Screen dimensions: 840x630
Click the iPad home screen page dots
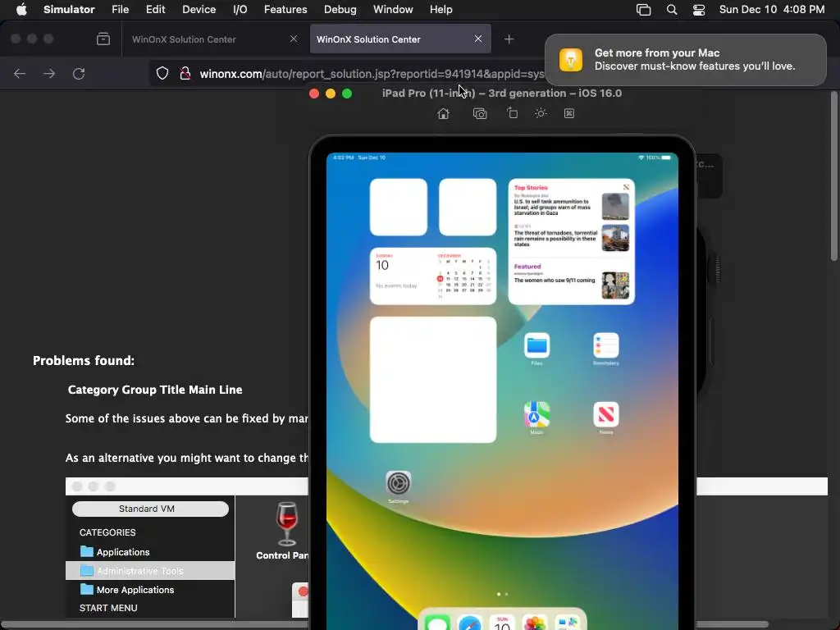point(503,594)
